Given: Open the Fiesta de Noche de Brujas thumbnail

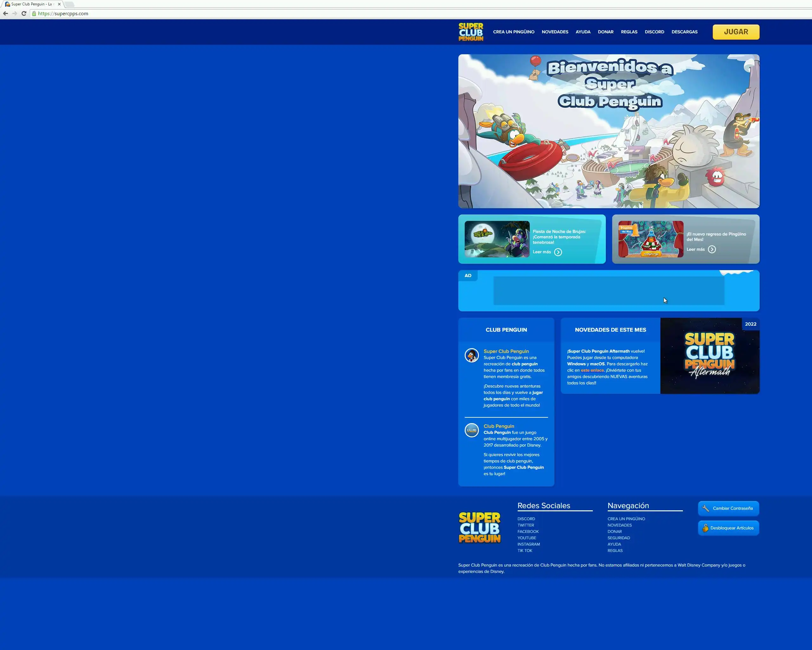Looking at the screenshot, I should point(497,239).
